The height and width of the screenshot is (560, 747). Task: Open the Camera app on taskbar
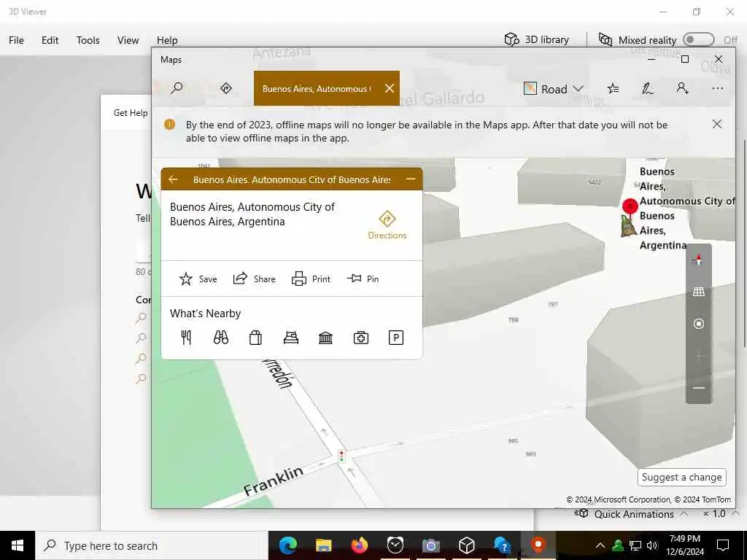(x=430, y=545)
